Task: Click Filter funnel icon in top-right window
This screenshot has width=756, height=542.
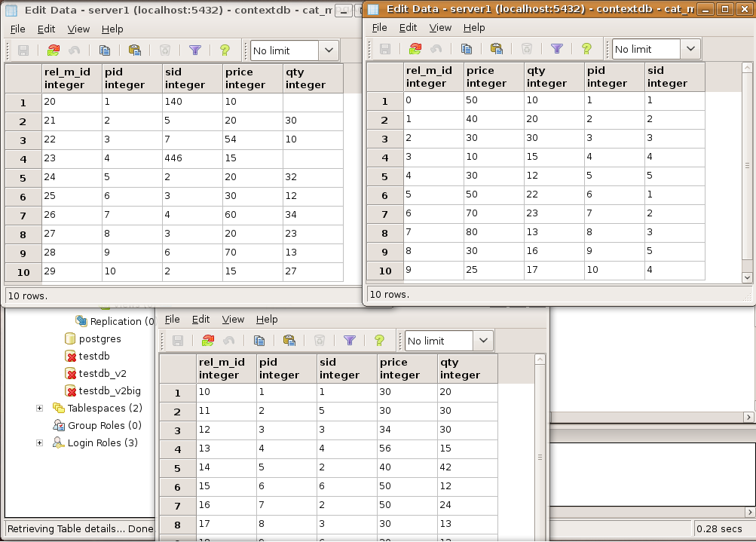Action: (x=557, y=49)
